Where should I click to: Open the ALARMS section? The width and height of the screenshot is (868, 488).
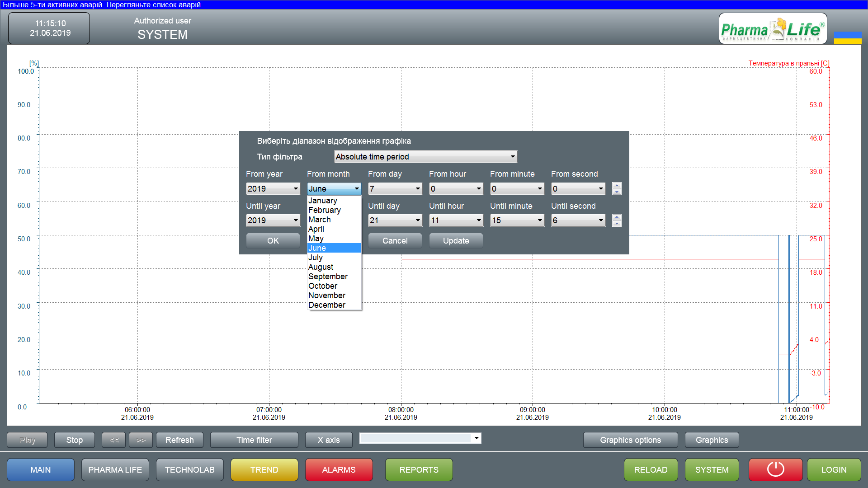coord(339,469)
